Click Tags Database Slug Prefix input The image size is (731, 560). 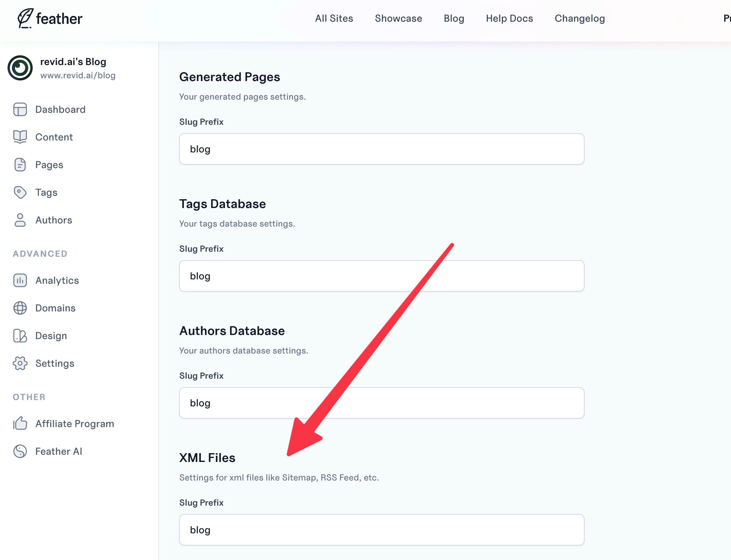(x=381, y=276)
